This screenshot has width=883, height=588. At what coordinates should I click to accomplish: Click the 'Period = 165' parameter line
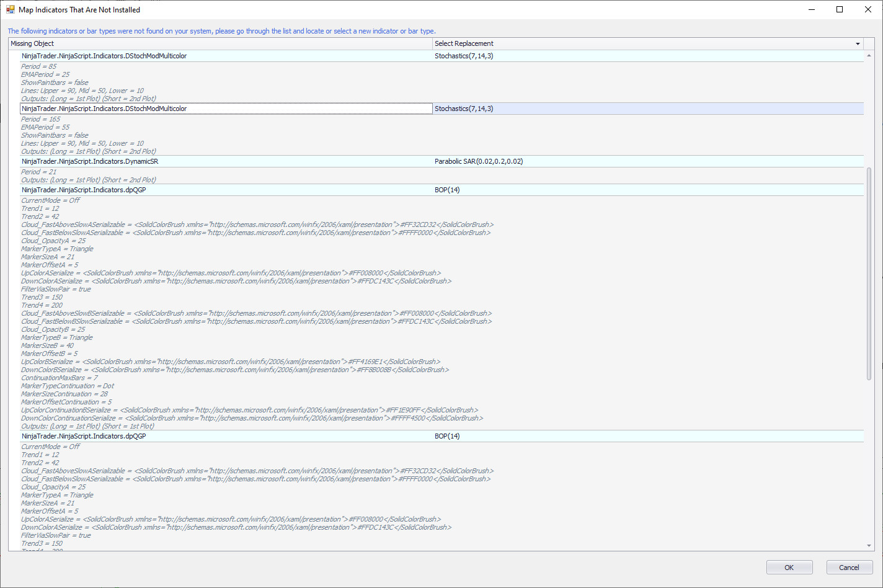click(41, 119)
